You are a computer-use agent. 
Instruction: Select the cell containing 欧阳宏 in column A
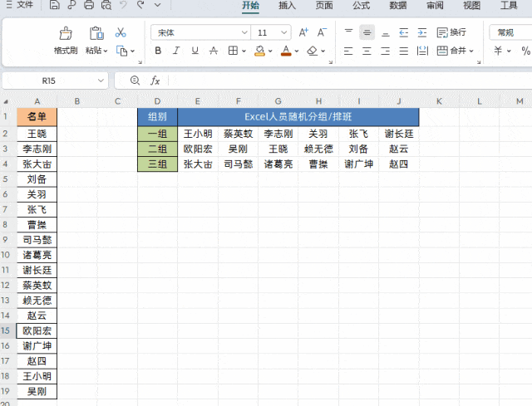click(x=37, y=330)
